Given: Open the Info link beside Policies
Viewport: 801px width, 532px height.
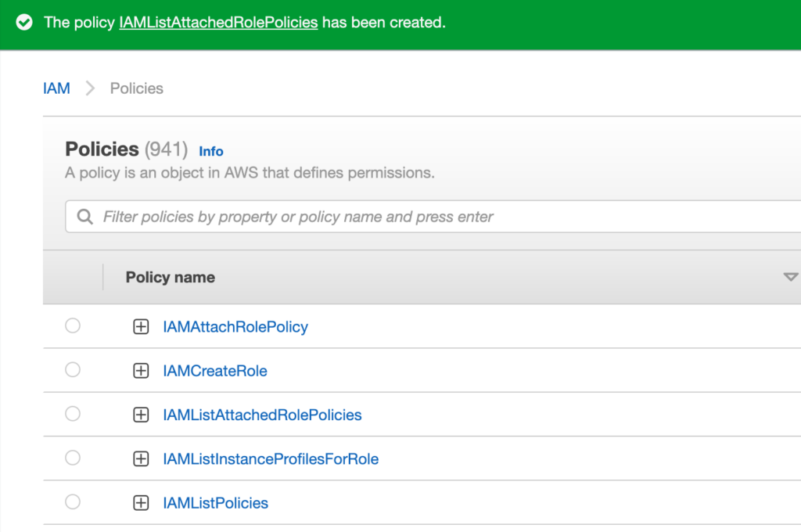Looking at the screenshot, I should point(211,151).
